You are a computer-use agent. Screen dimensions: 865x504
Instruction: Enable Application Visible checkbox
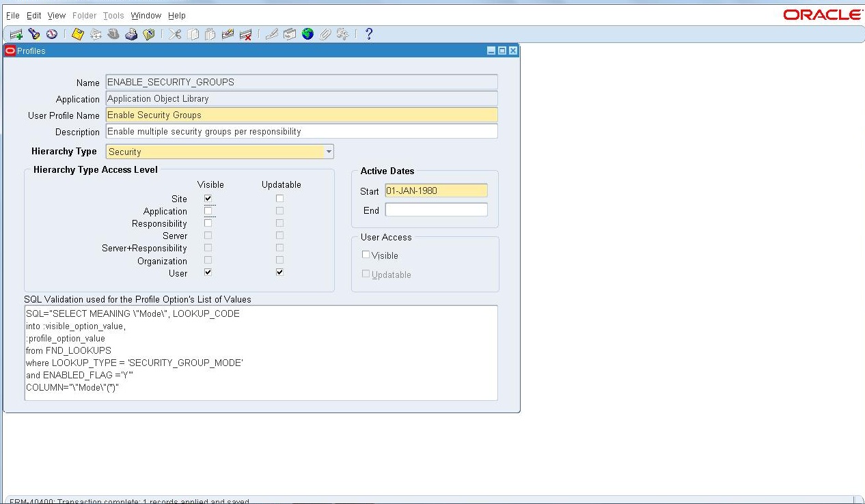pyautogui.click(x=208, y=210)
